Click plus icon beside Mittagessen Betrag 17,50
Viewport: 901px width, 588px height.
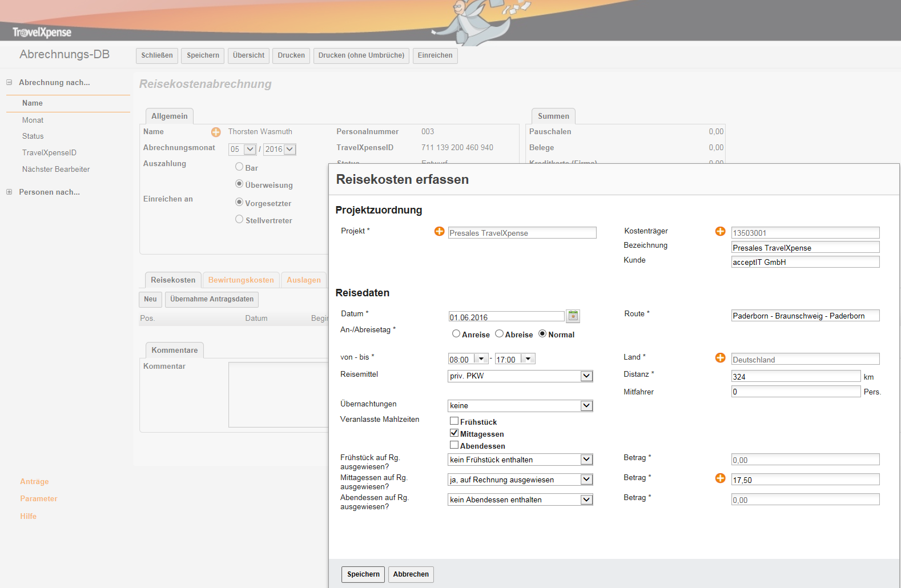[720, 478]
